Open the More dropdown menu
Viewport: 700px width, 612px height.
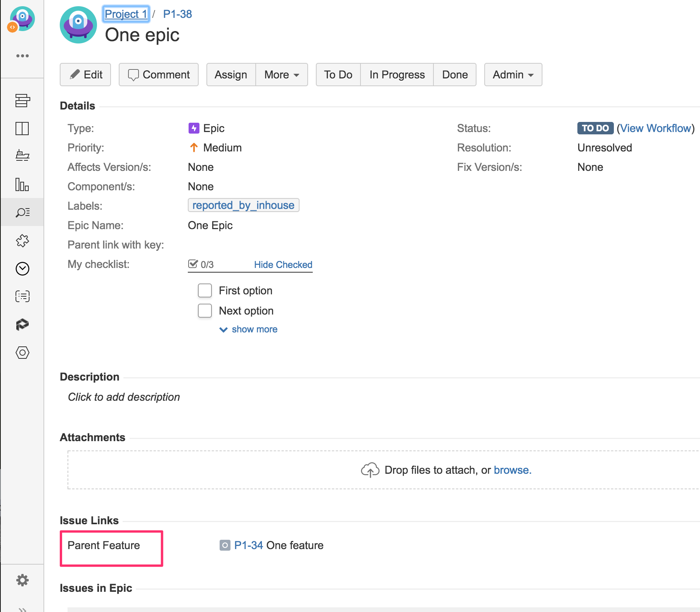282,75
